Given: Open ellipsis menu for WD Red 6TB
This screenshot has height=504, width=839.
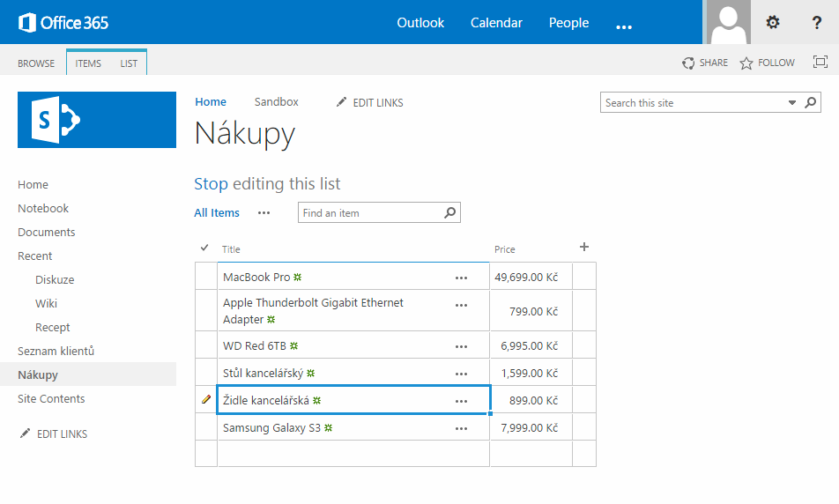Looking at the screenshot, I should 461,346.
